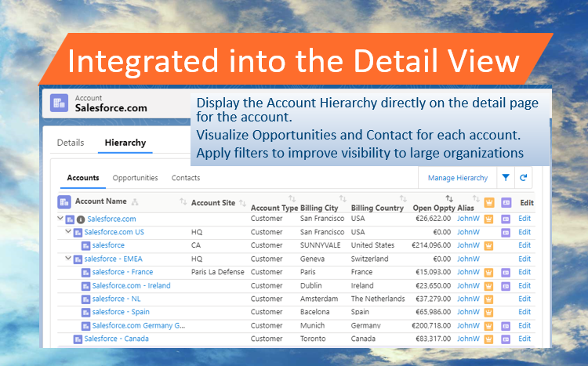Collapse the salesforce - EMEA node
The image size is (588, 366).
tap(68, 259)
